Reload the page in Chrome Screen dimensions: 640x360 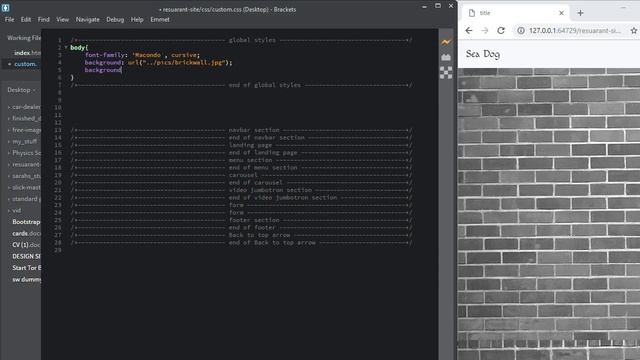tap(501, 31)
